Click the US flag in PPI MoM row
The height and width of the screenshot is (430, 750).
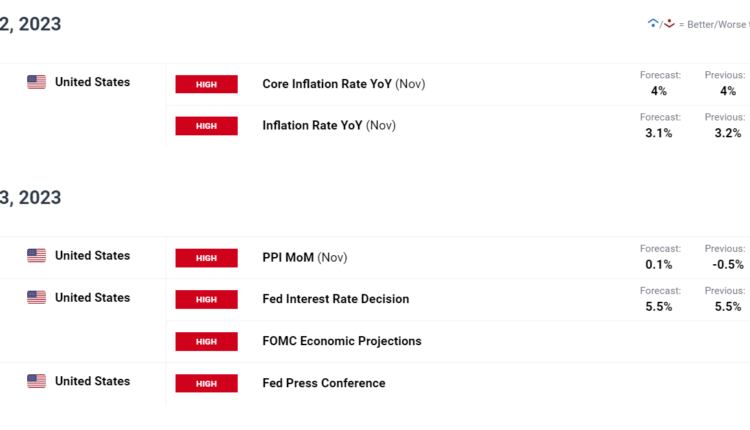coord(36,256)
